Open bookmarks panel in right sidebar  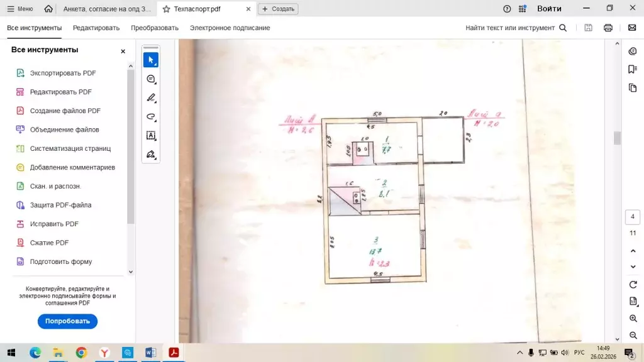coord(632,69)
